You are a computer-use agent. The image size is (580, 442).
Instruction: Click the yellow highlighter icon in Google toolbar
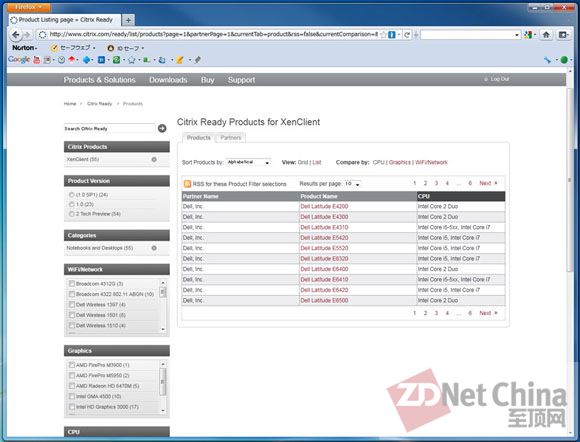pos(179,60)
